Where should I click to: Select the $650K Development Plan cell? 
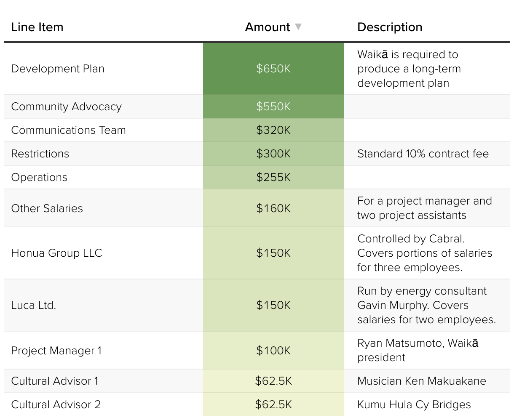click(273, 69)
